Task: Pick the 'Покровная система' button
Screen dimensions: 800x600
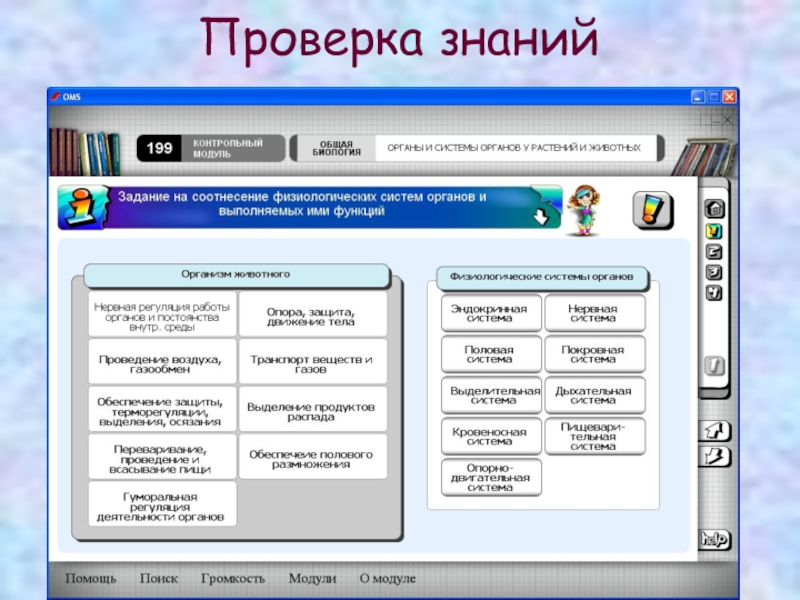Action: click(x=595, y=354)
